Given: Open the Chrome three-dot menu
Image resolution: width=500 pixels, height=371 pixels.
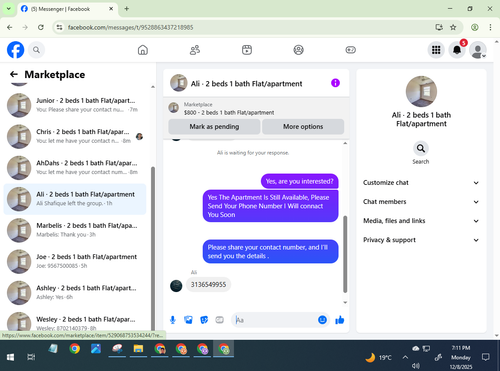Looking at the screenshot, I should [x=490, y=27].
